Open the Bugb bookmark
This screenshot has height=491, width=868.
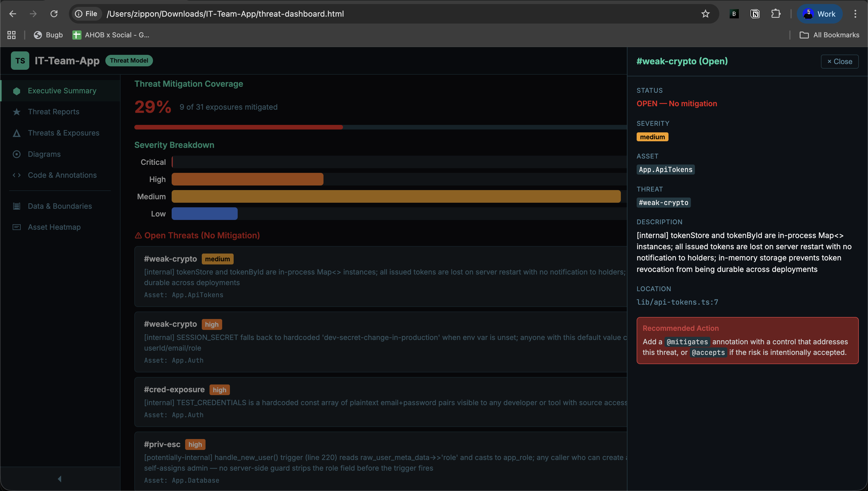(48, 35)
